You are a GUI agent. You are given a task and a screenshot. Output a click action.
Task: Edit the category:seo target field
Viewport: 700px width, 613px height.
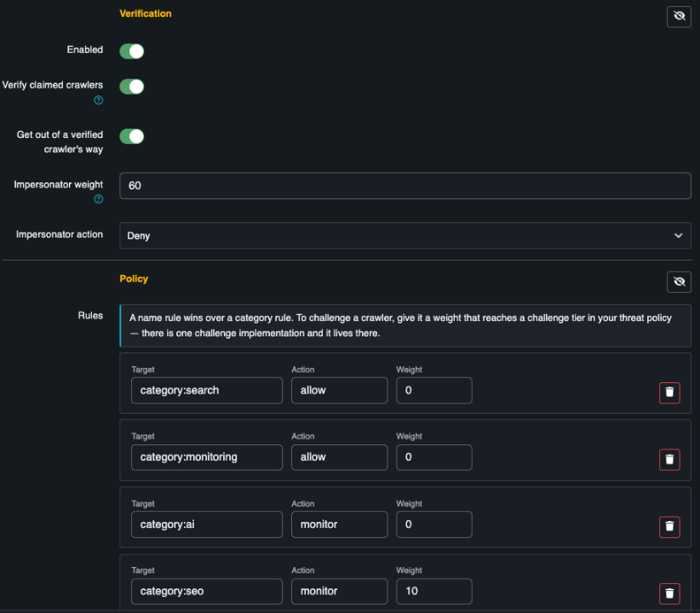(x=207, y=591)
